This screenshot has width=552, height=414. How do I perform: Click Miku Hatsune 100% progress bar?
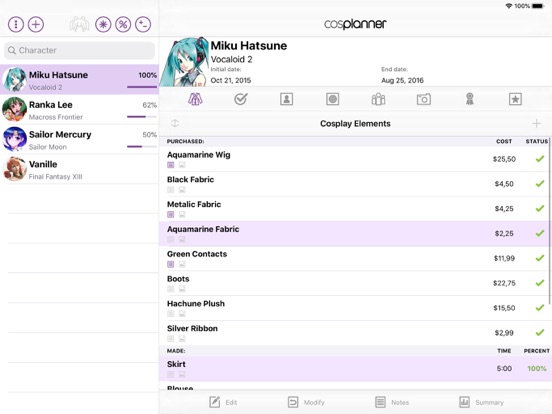click(x=142, y=87)
